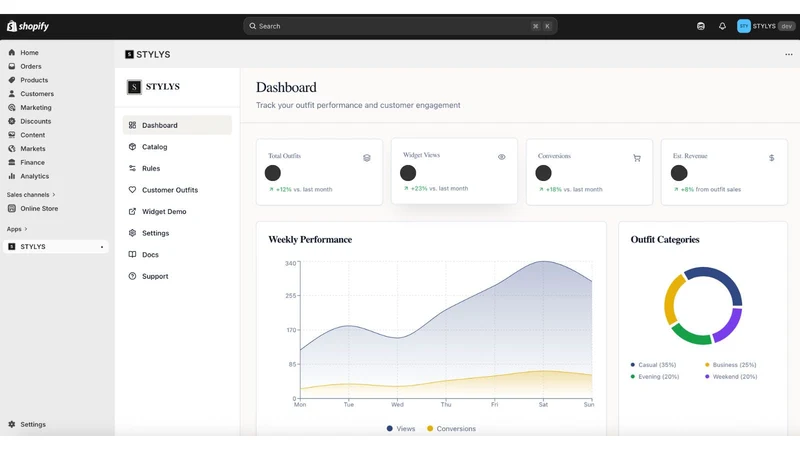The image size is (800, 450).
Task: Click the Dashboard grid icon
Action: 132,125
